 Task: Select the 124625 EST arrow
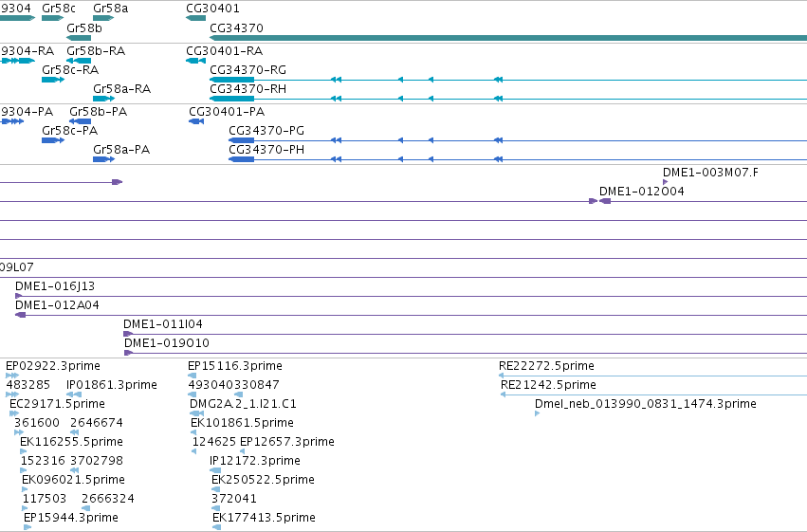[x=194, y=451]
